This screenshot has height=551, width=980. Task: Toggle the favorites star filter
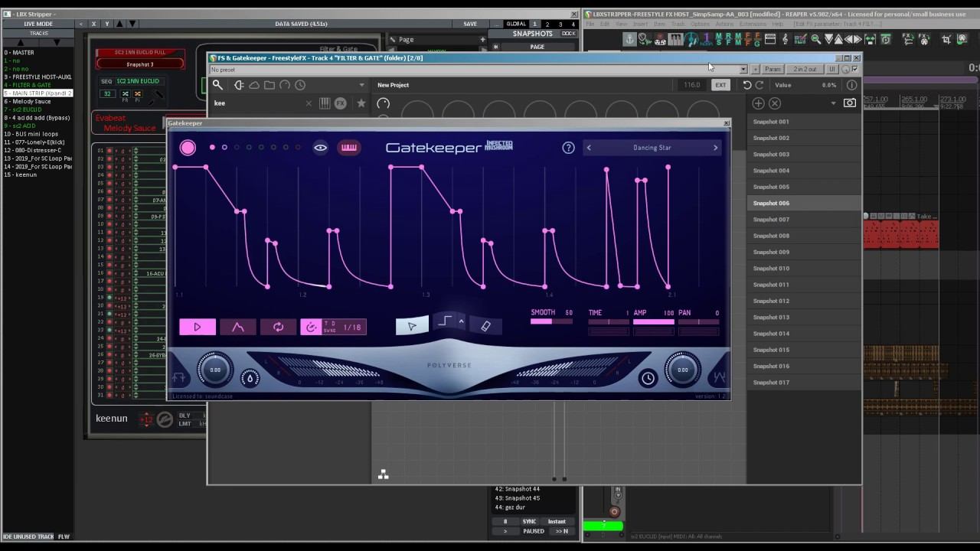(x=361, y=103)
